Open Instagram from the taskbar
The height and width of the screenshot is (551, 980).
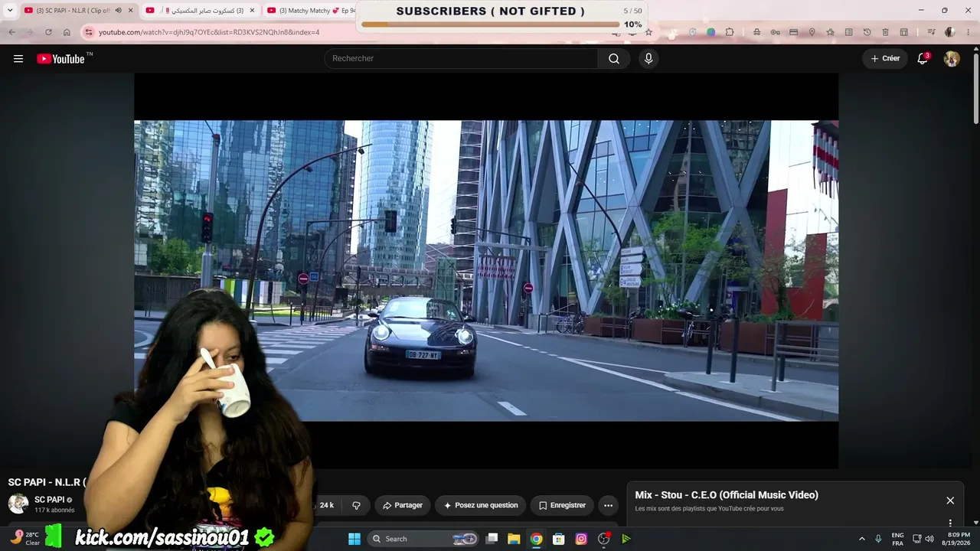(x=581, y=539)
